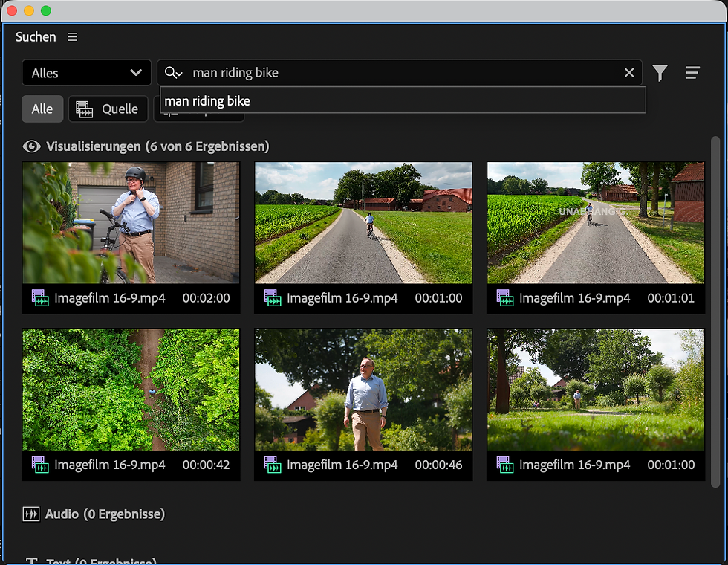Click Imagefilm 16-9.mp4 label at 00:00:46

pos(342,465)
